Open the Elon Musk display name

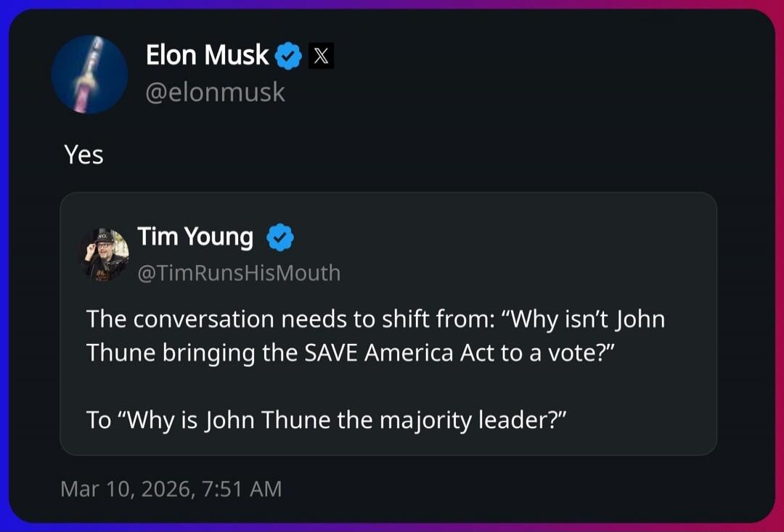[x=207, y=55]
